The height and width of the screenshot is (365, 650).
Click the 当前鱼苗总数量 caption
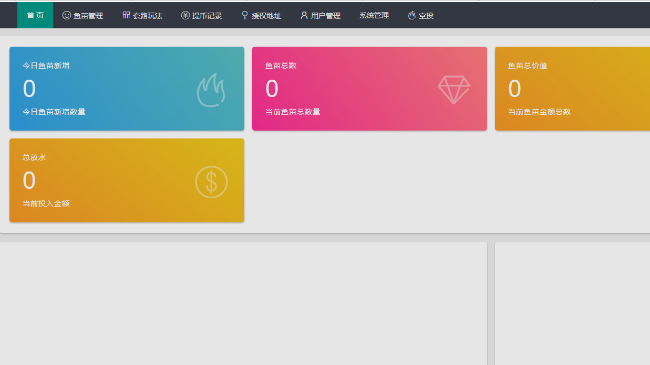click(293, 112)
